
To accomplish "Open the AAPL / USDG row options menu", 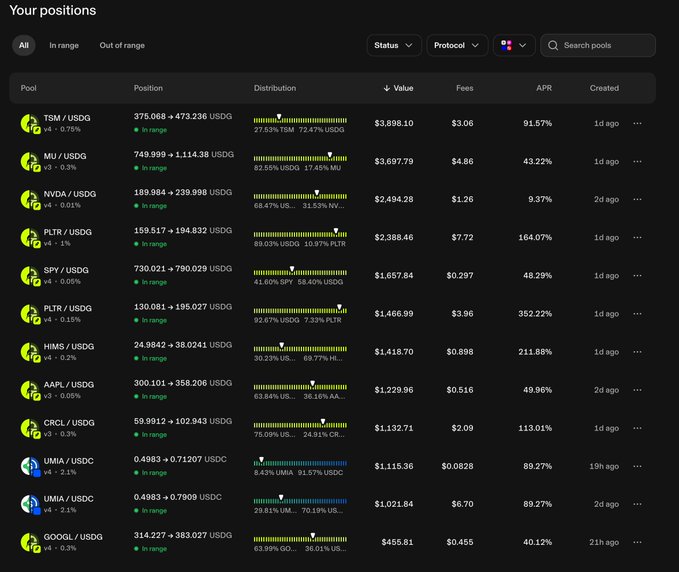I will [x=637, y=390].
